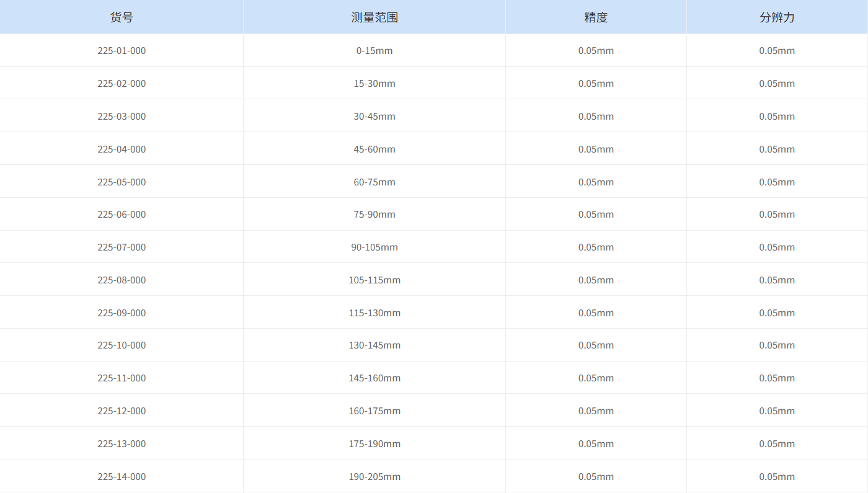This screenshot has height=493, width=868.
Task: Click the 45-60mm measurement range cell
Action: click(x=374, y=149)
